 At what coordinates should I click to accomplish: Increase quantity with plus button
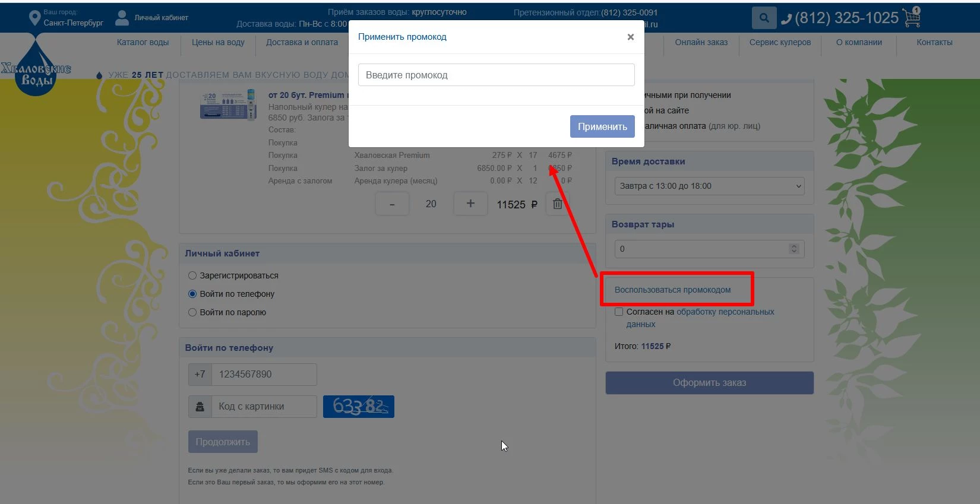470,204
